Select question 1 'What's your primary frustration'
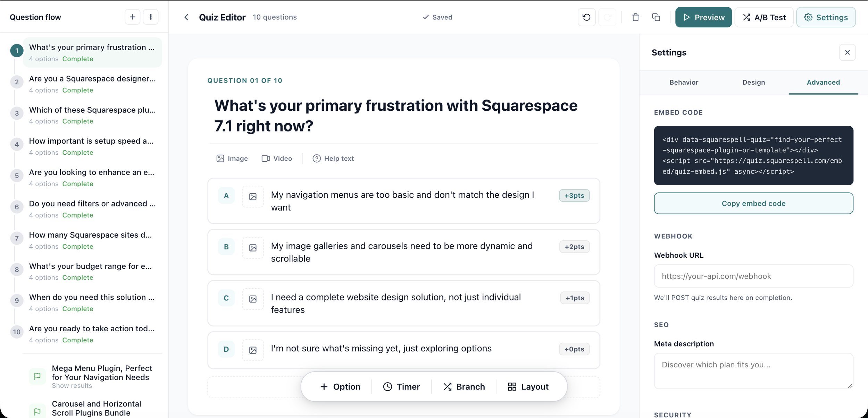 point(92,52)
